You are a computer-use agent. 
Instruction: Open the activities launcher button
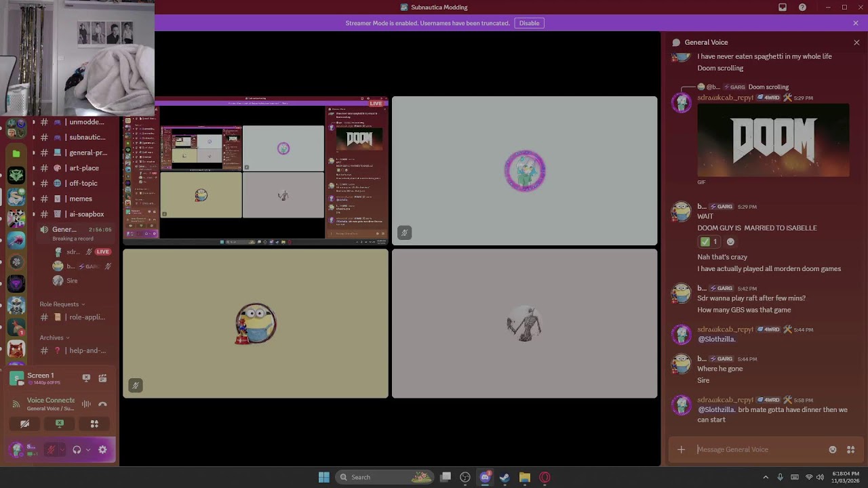(x=94, y=424)
